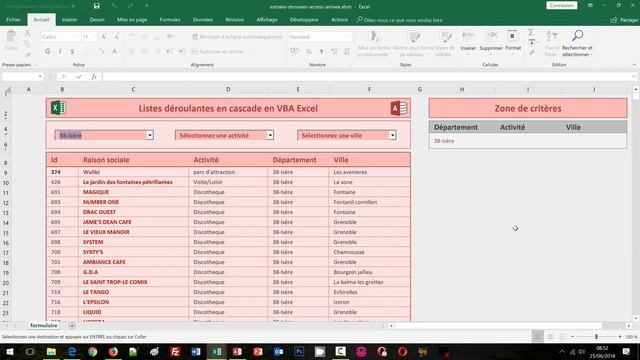Switch to the Affichage tab
Screen dimensions: 640x360
pyautogui.click(x=267, y=20)
